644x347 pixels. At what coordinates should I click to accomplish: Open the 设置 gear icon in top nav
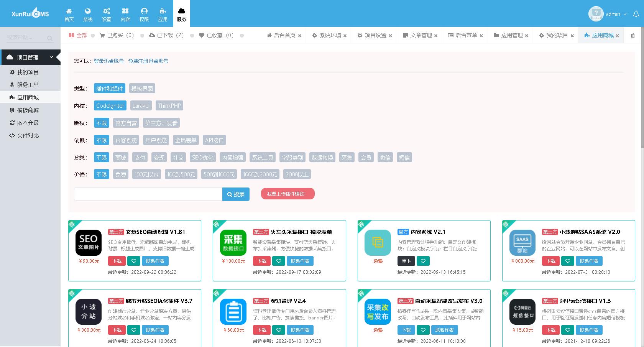coord(106,13)
